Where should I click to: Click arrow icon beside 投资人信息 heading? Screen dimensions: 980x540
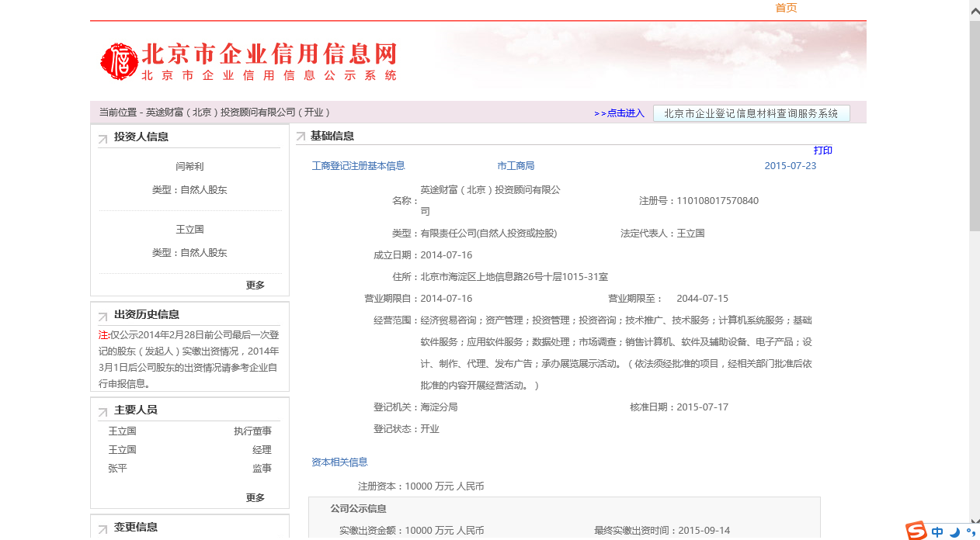tap(103, 139)
